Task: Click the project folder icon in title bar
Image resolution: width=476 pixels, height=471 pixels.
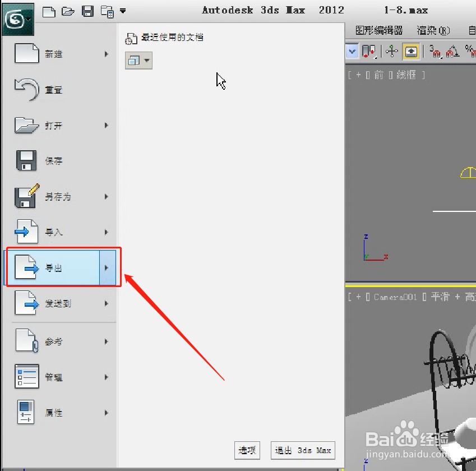Action: (x=107, y=12)
